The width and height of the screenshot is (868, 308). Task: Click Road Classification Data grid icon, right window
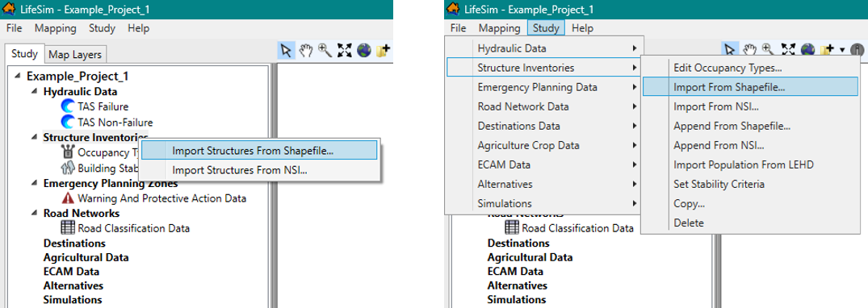tap(512, 228)
